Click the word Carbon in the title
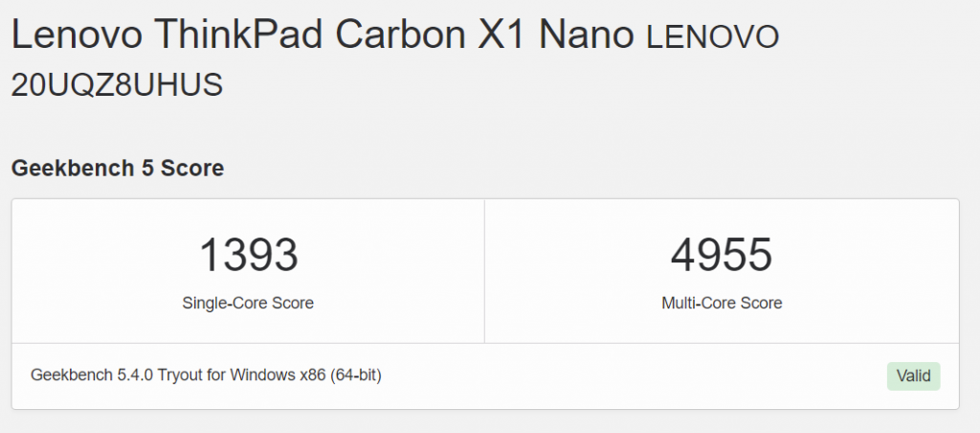 click(401, 34)
